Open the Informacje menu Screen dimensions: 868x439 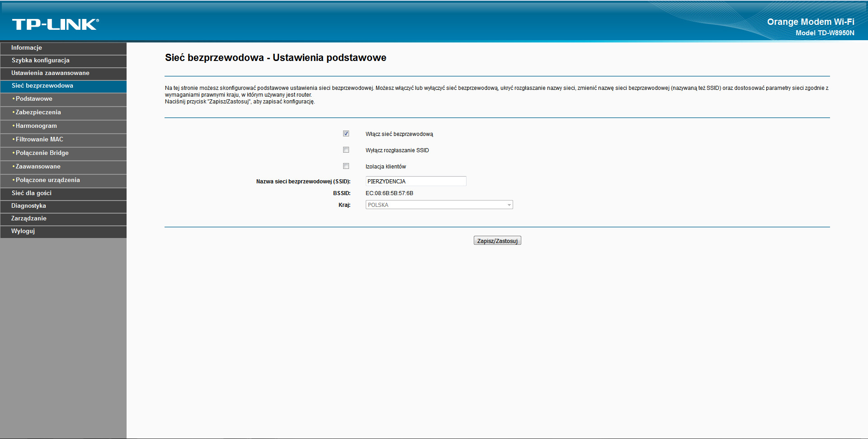click(x=63, y=48)
